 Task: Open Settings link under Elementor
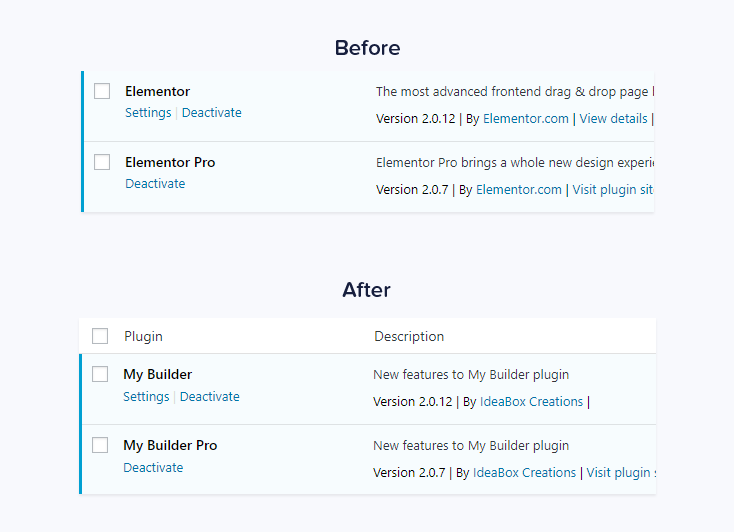point(148,113)
